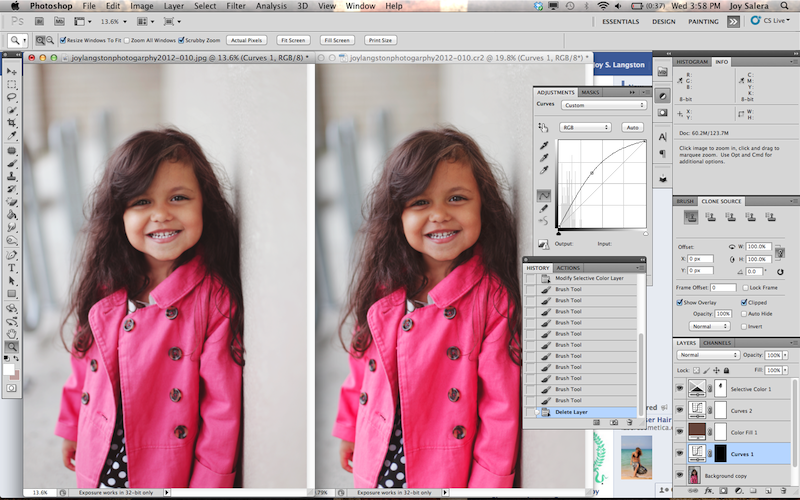Toggle Quick Mask mode icon
Viewport: 800px width, 500px height.
pyautogui.click(x=11, y=388)
